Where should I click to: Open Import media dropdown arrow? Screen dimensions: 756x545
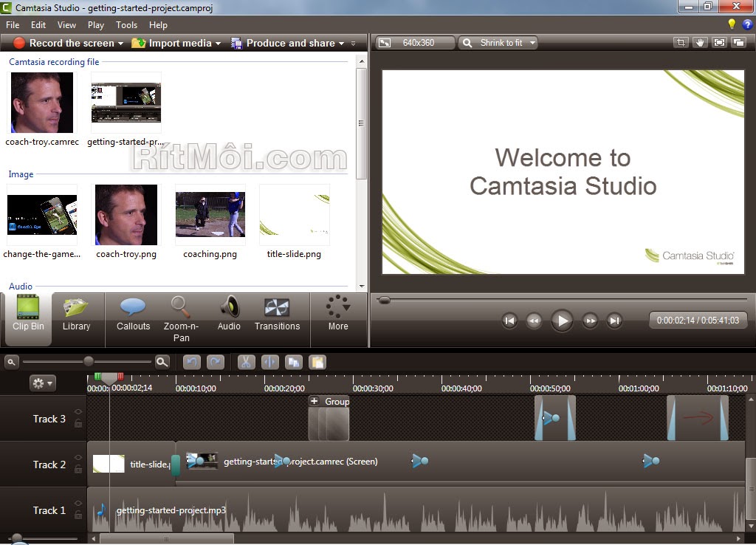click(x=218, y=44)
